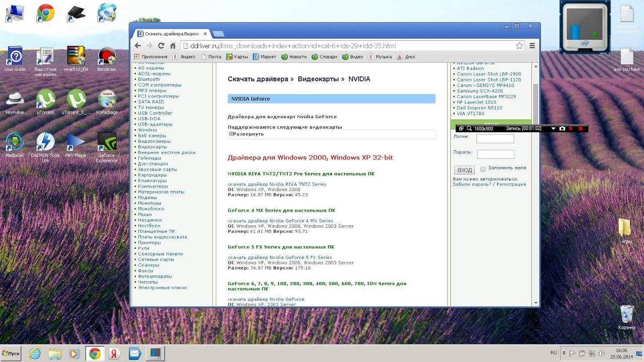Download Nvidia RIVA TNT2 Series driver

click(277, 184)
